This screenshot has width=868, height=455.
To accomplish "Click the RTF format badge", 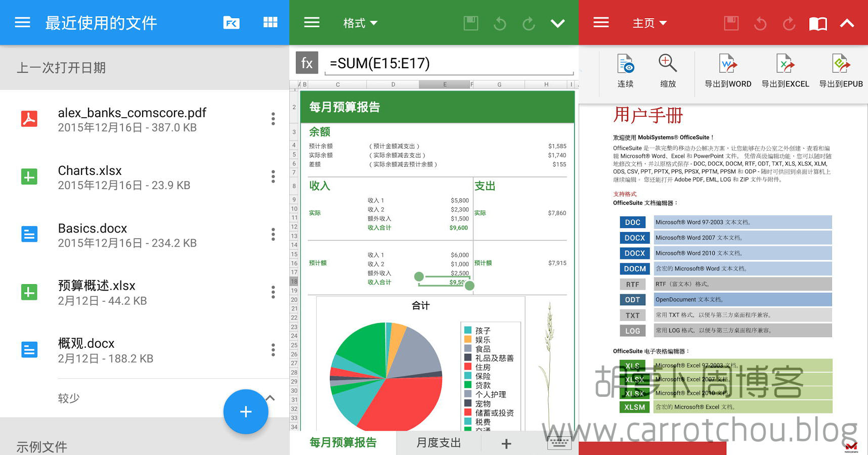I will pos(632,284).
